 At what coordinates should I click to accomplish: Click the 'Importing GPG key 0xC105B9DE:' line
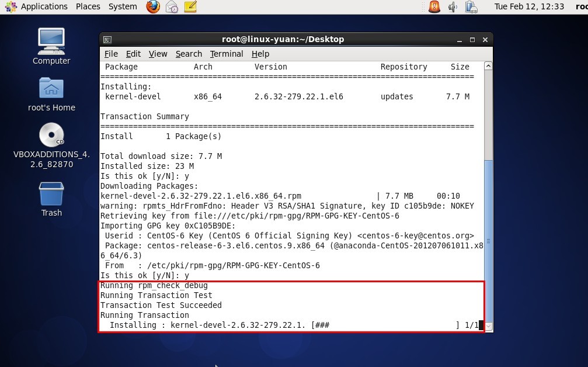point(168,226)
